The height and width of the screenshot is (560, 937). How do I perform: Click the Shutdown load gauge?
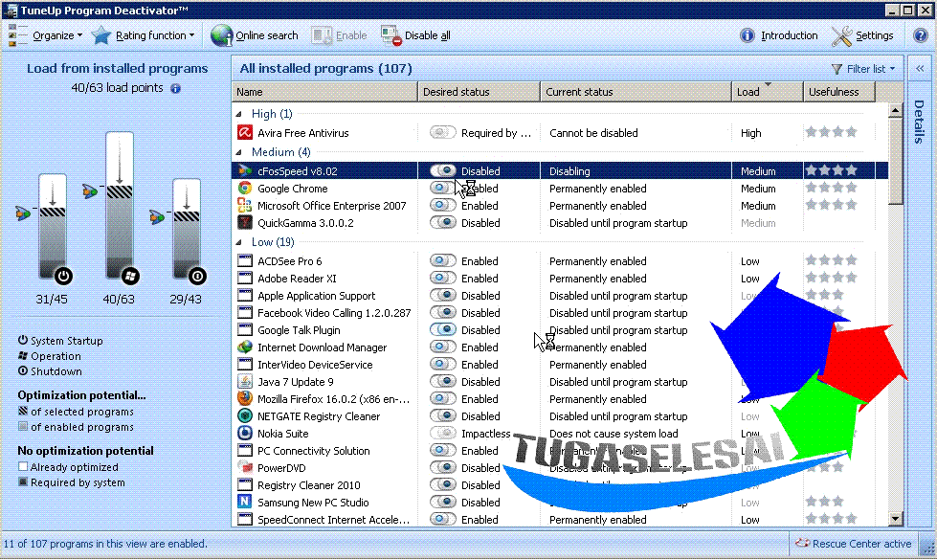click(187, 230)
